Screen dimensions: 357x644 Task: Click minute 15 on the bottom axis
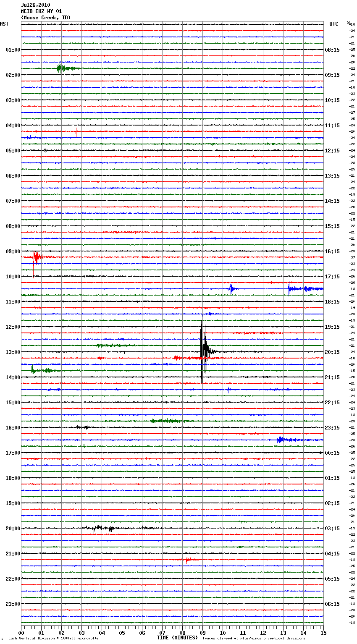[x=323, y=633]
